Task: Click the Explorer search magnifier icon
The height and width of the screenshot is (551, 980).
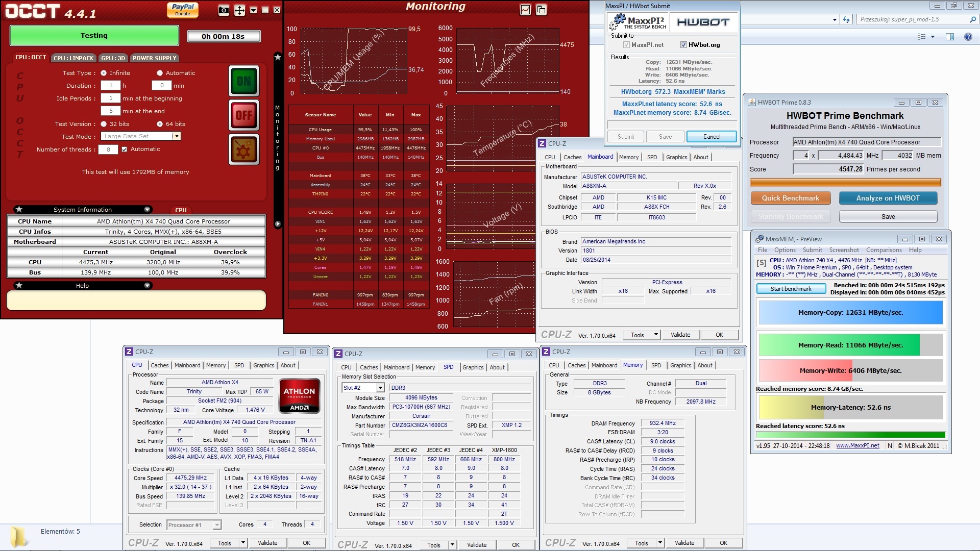Action: 972,19
